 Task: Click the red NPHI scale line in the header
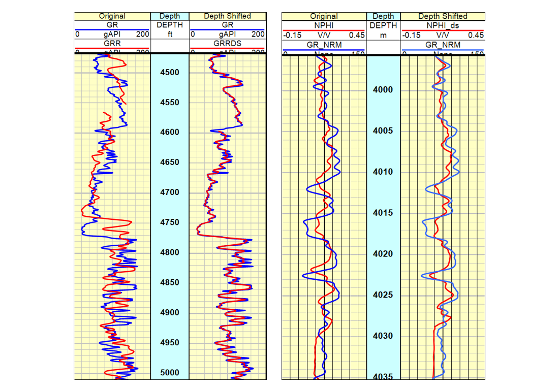pos(324,29)
